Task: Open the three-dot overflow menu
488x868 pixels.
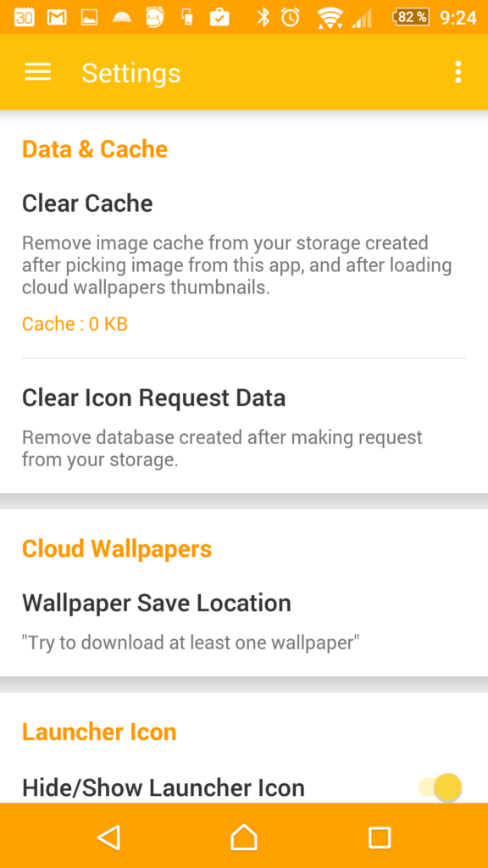Action: (457, 72)
